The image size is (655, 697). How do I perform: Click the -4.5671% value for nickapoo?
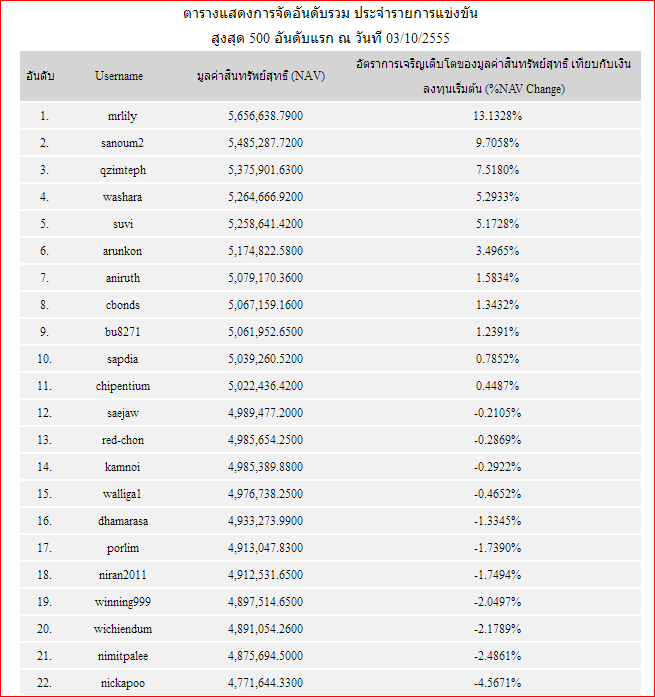point(497,683)
